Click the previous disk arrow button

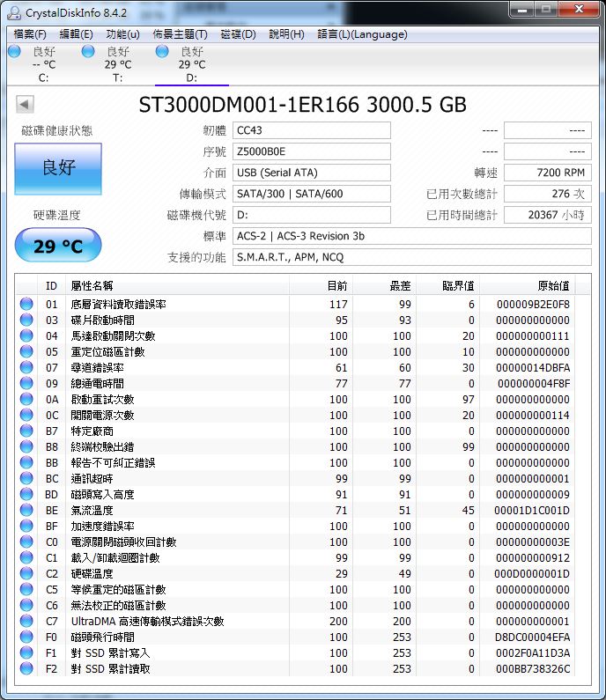(x=25, y=105)
